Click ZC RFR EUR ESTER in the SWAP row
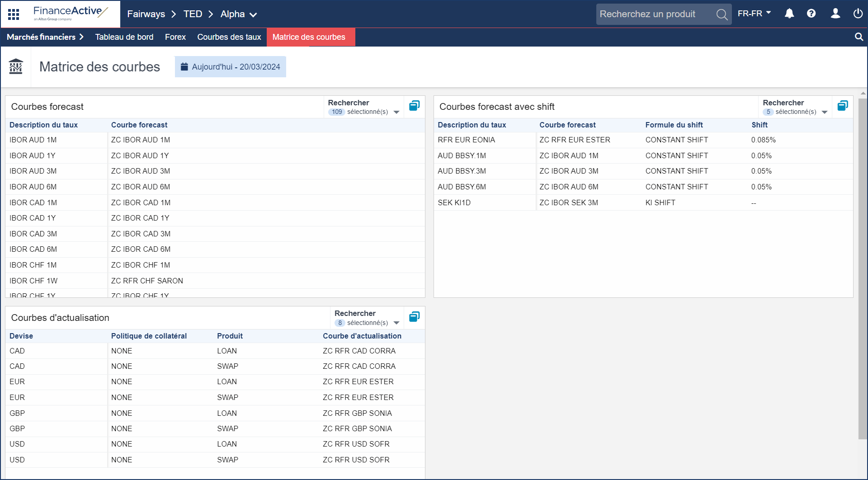The image size is (868, 480). (358, 397)
